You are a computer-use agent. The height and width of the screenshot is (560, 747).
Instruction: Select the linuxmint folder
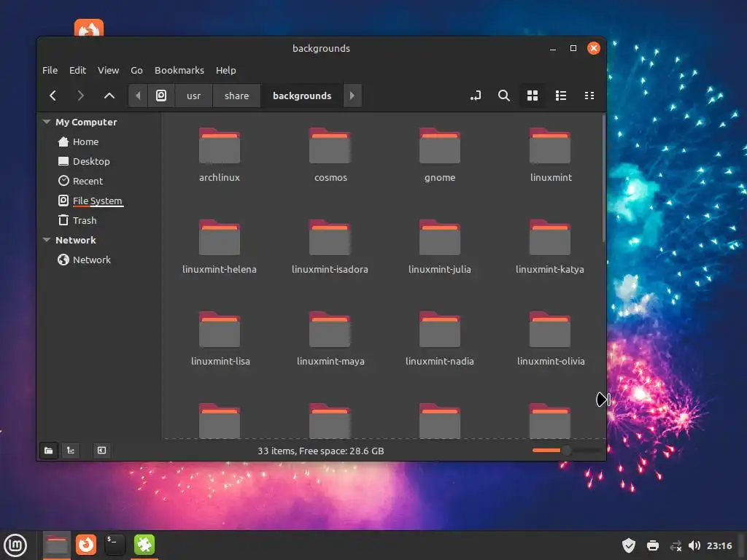coord(550,155)
